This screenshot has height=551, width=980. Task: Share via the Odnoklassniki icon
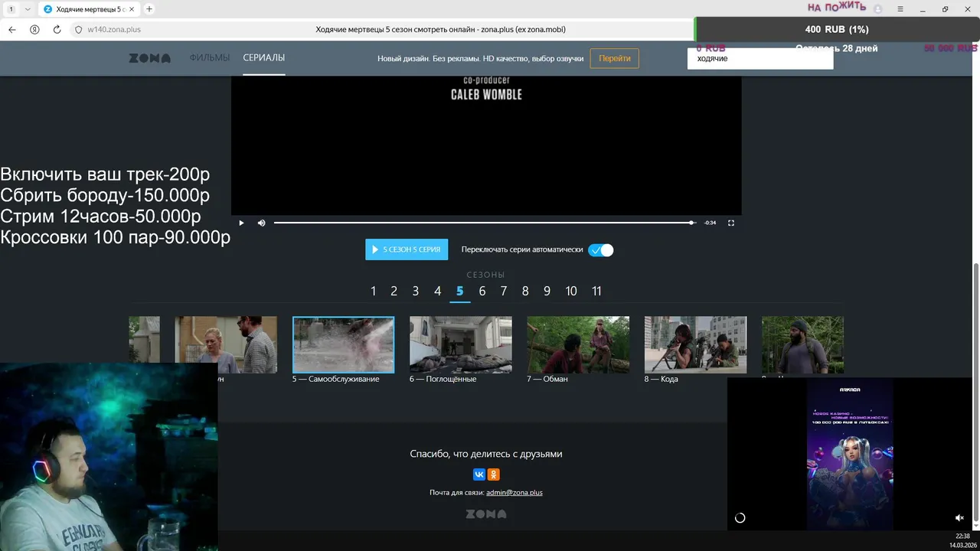coord(494,474)
